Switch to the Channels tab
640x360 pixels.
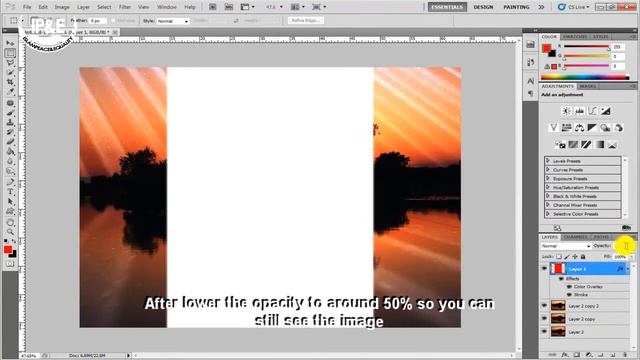(575, 237)
